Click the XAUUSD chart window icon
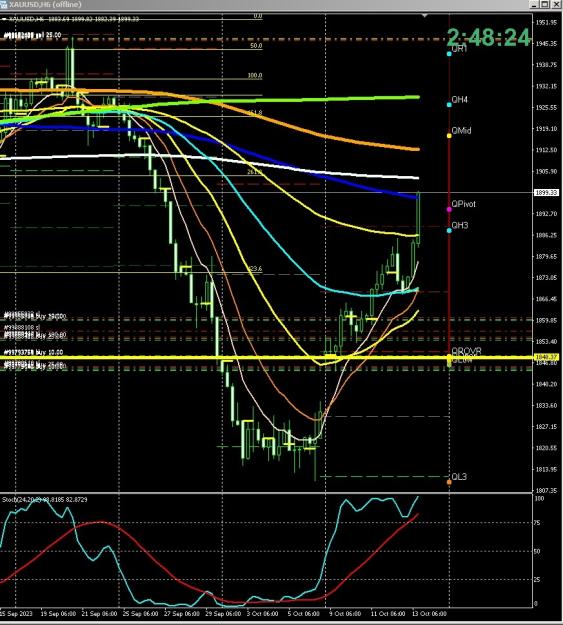Viewport: 563px width, 625px height. (x=3, y=4)
